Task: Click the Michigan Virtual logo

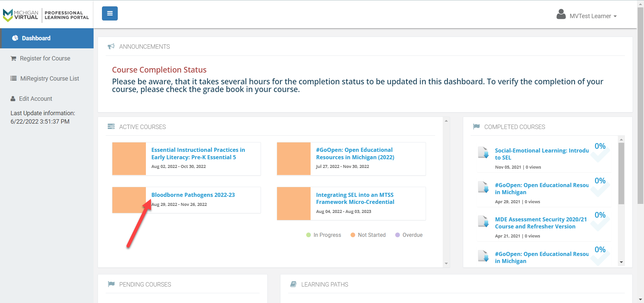Action: coord(46,15)
